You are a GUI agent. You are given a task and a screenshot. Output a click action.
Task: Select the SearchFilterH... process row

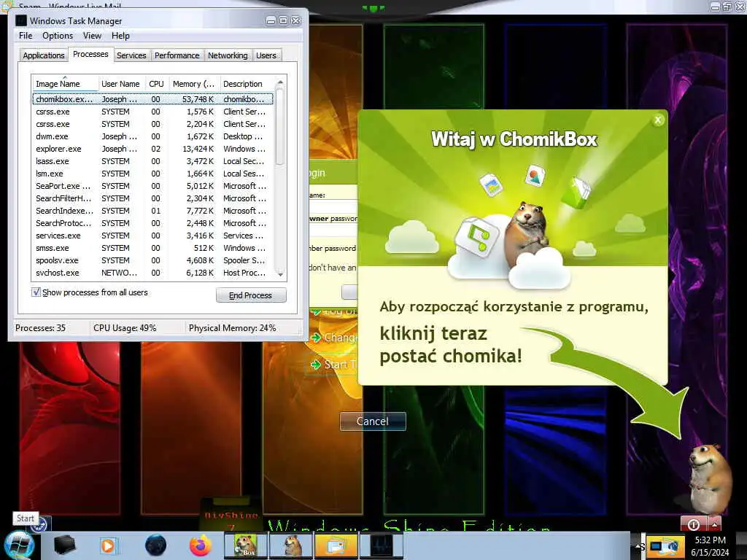[153, 198]
